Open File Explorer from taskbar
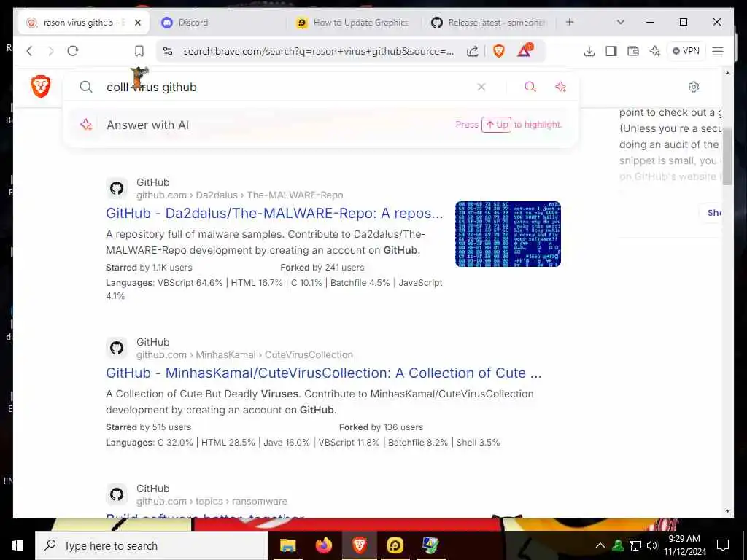 (x=287, y=545)
